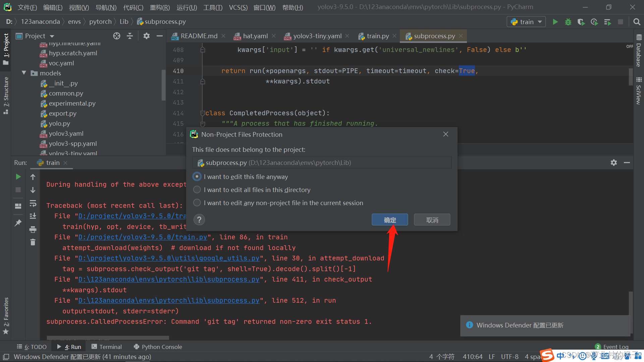The width and height of the screenshot is (644, 362).
Task: Click the UTF-8 encoding in the status bar
Action: tap(509, 357)
